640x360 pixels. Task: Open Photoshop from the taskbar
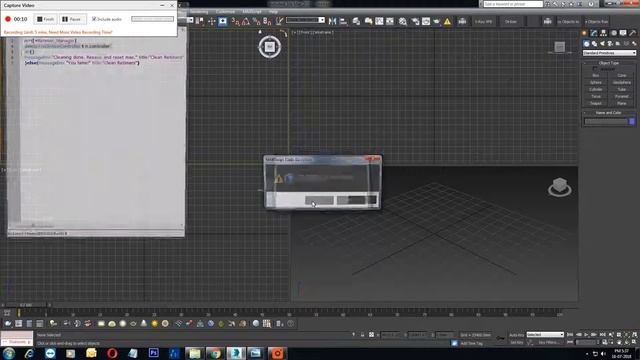pos(153,353)
